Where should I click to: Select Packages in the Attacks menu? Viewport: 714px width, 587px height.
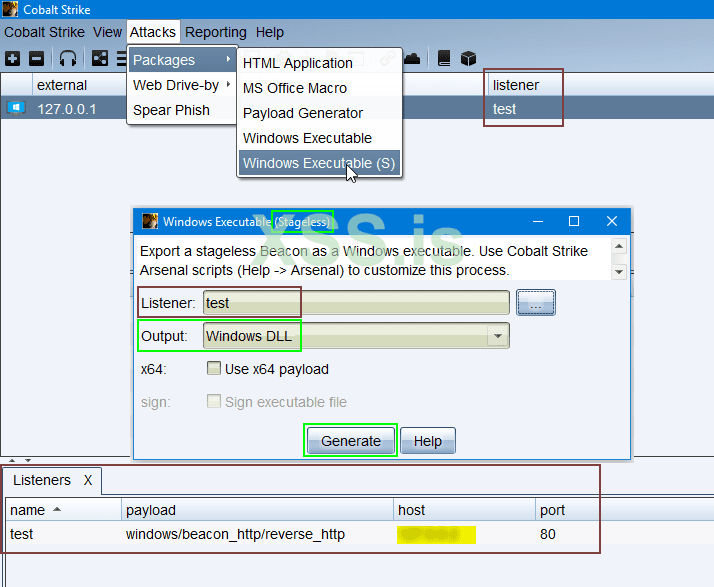182,60
